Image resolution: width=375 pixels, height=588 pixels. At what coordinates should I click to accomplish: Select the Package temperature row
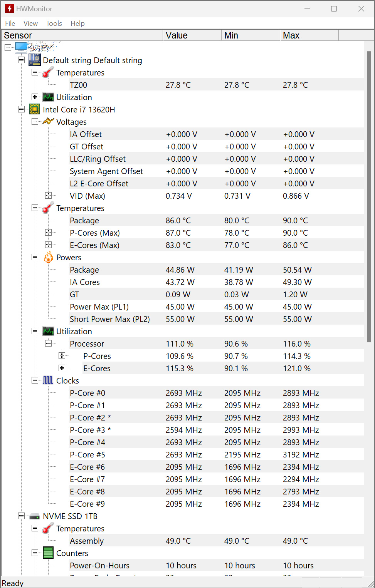(84, 221)
